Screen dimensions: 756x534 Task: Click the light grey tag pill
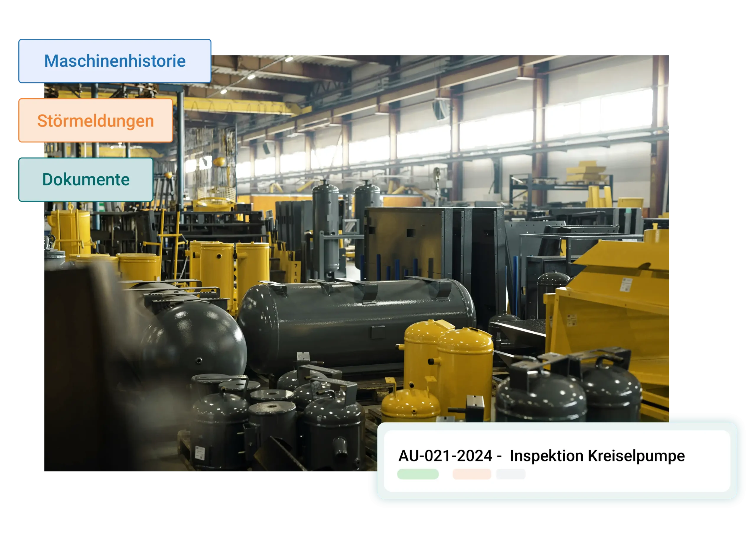[511, 474]
